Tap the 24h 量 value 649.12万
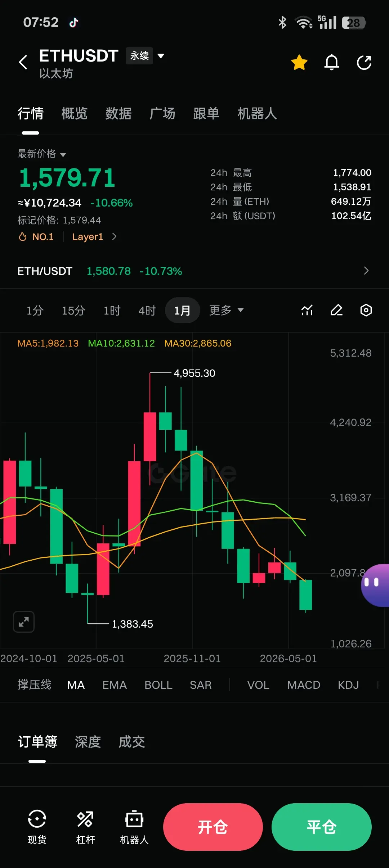This screenshot has width=389, height=868. (x=351, y=202)
